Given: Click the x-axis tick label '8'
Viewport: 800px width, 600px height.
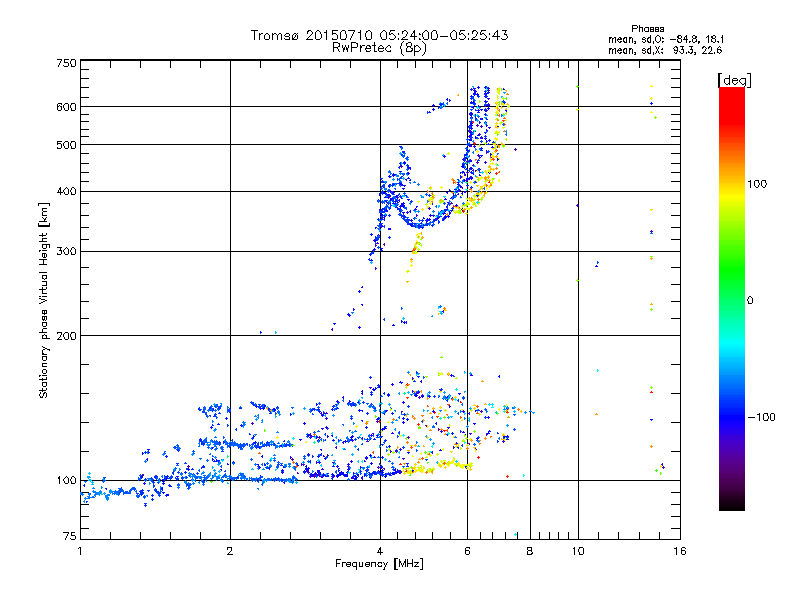Looking at the screenshot, I should (530, 551).
